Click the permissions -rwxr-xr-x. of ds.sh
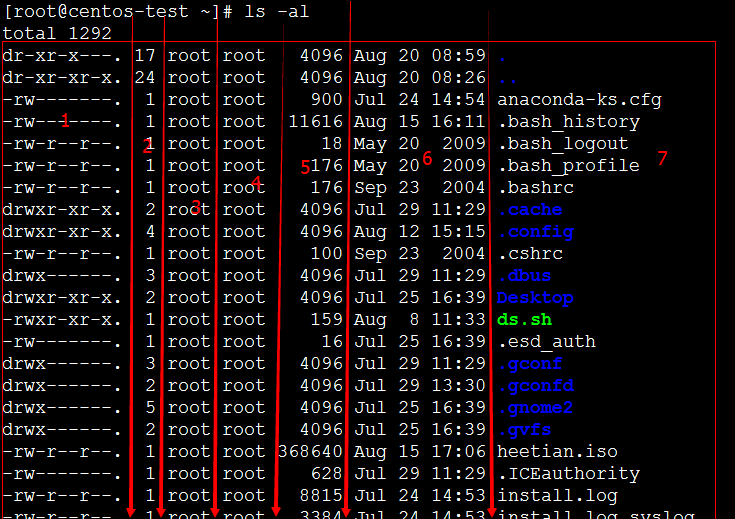Image resolution: width=735 pixels, height=519 pixels. click(x=62, y=320)
